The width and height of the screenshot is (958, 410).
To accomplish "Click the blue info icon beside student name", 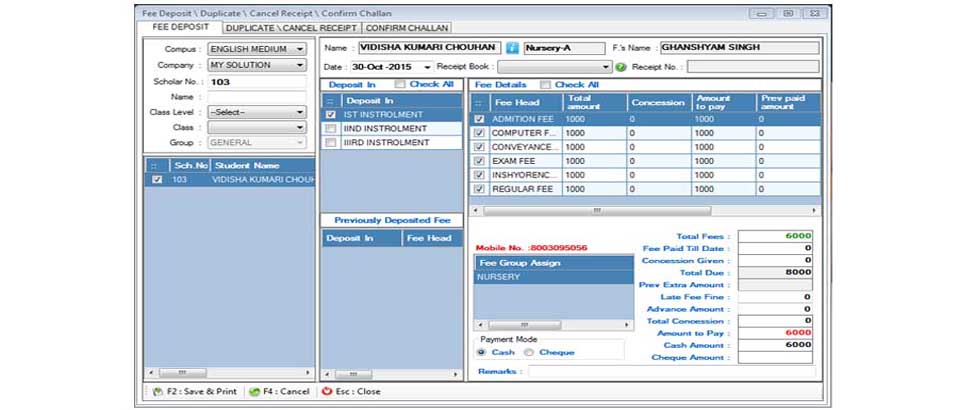I will coord(512,48).
